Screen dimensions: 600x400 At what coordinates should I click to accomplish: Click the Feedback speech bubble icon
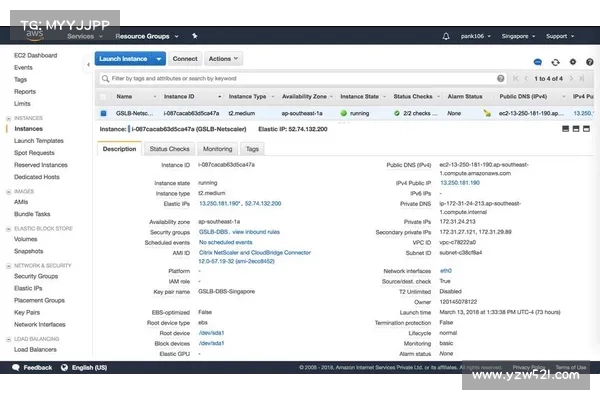pos(16,367)
